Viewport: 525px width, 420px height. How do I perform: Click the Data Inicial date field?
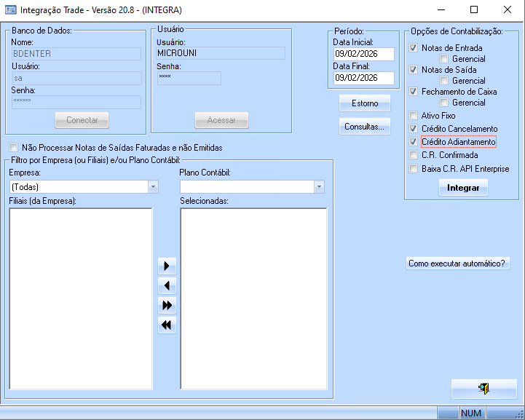click(363, 54)
